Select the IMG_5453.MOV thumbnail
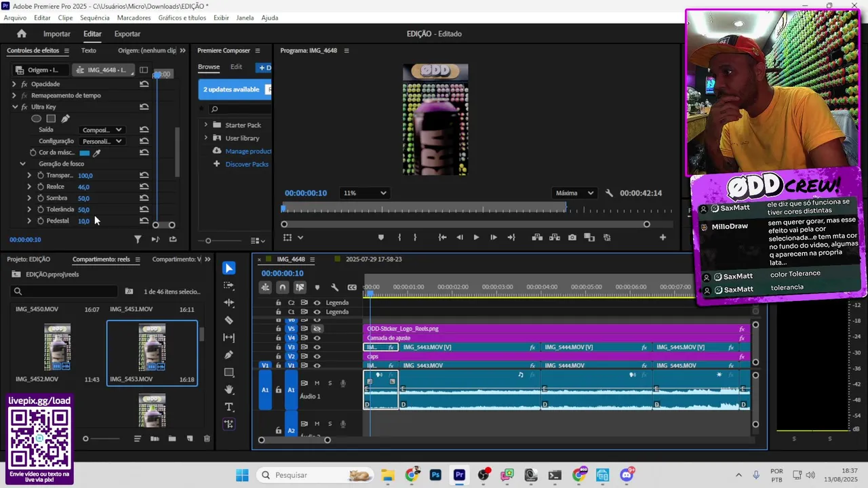 (152, 347)
